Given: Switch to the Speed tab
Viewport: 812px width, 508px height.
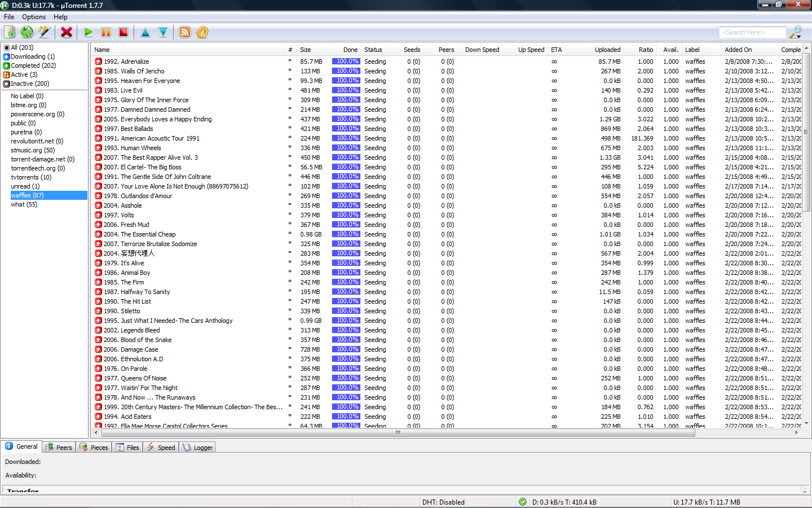Looking at the screenshot, I should pyautogui.click(x=161, y=448).
